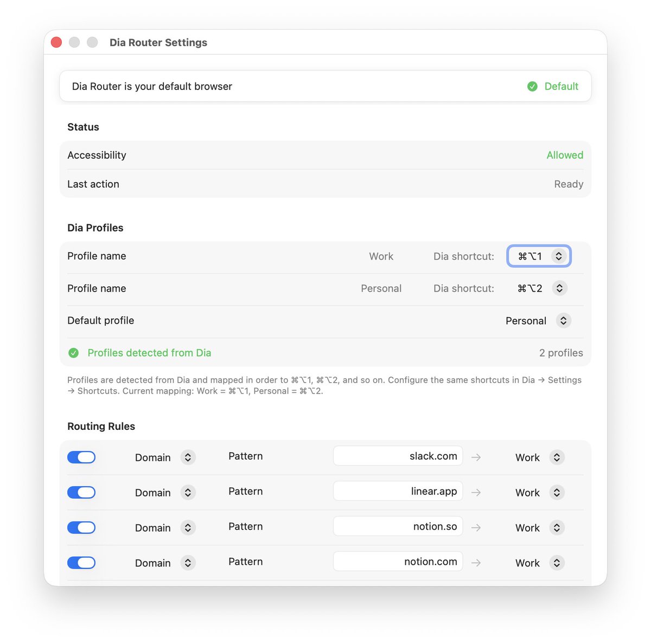
Task: Edit the linear.app pattern field
Action: 398,491
